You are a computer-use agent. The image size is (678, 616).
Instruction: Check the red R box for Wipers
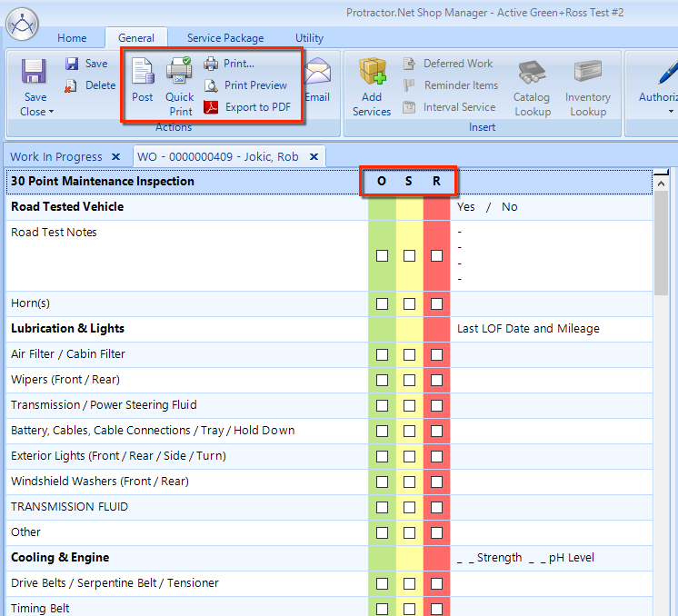coord(437,380)
